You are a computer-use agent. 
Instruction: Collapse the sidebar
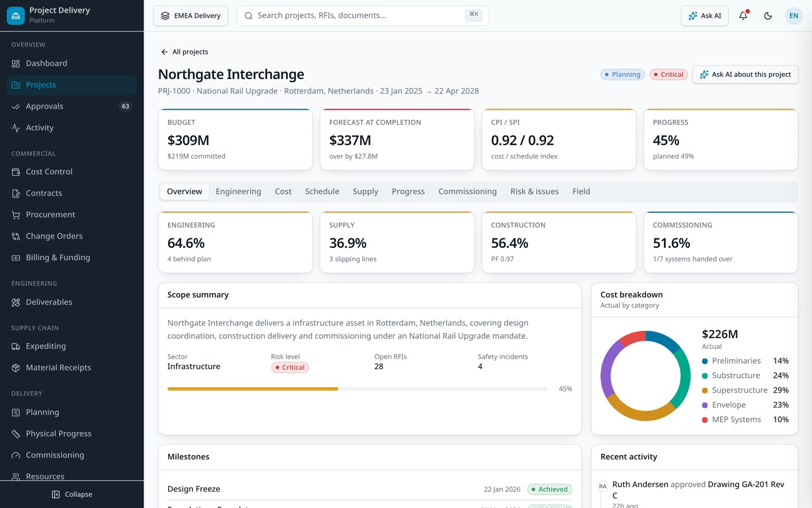[72, 494]
